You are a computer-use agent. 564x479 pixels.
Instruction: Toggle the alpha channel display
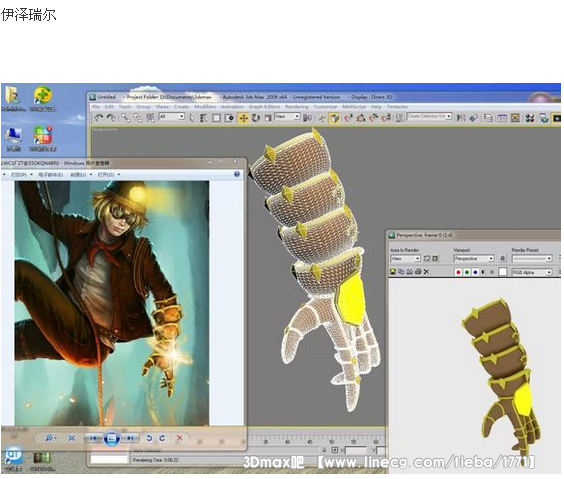(483, 272)
